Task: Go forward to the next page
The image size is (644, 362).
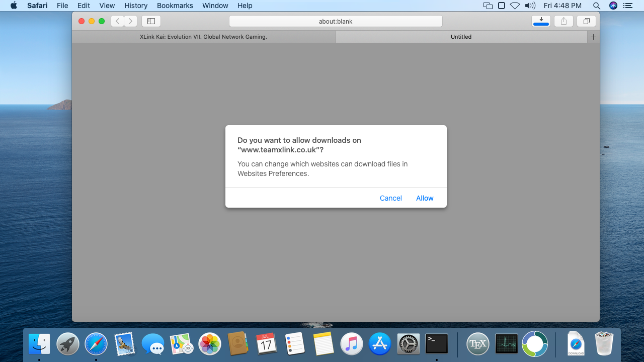Action: point(130,21)
